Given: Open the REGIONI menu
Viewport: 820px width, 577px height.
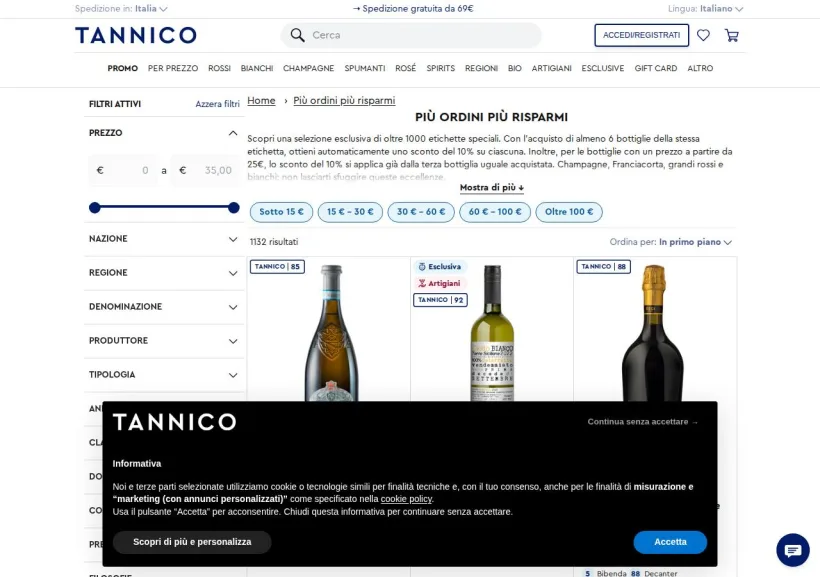Looking at the screenshot, I should tap(481, 69).
